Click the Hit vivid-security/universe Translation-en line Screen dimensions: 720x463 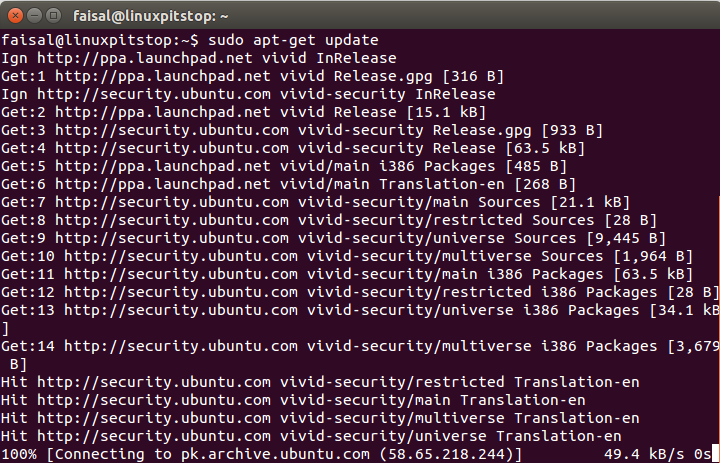click(311, 436)
